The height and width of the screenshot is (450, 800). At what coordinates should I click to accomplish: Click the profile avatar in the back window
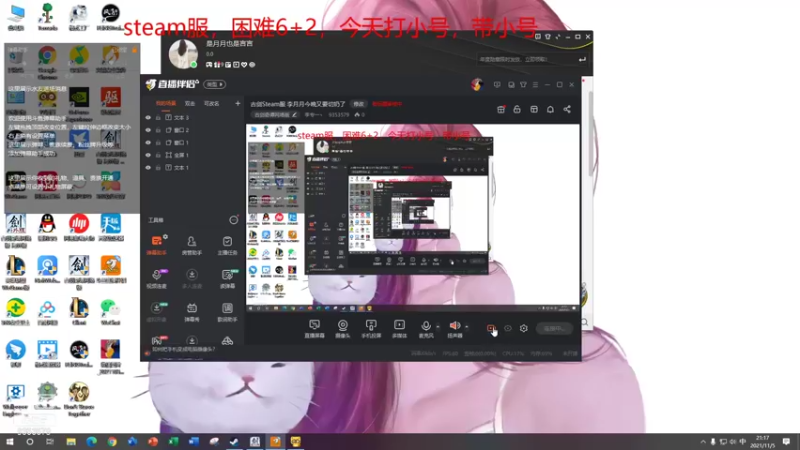[x=183, y=53]
